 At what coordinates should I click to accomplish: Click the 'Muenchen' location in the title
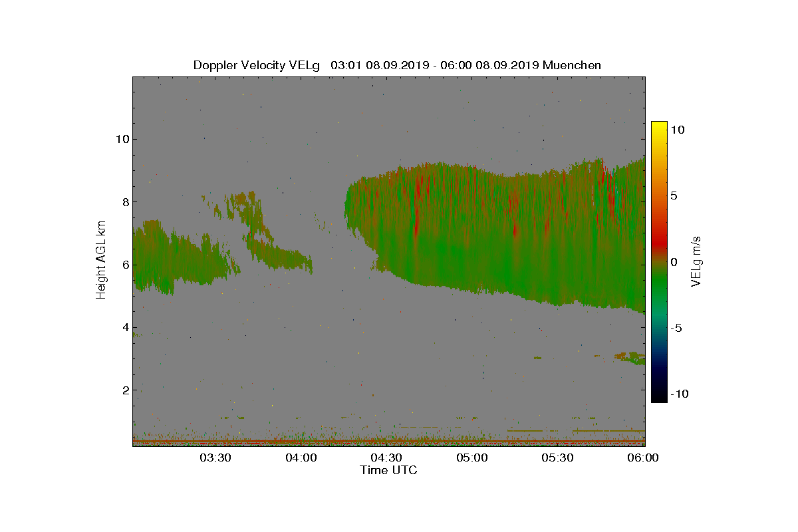(572, 65)
